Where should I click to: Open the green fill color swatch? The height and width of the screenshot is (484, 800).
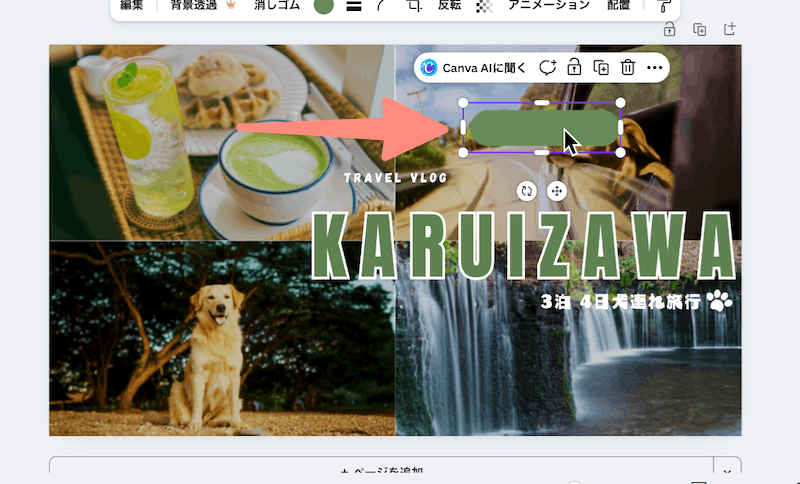(x=323, y=6)
